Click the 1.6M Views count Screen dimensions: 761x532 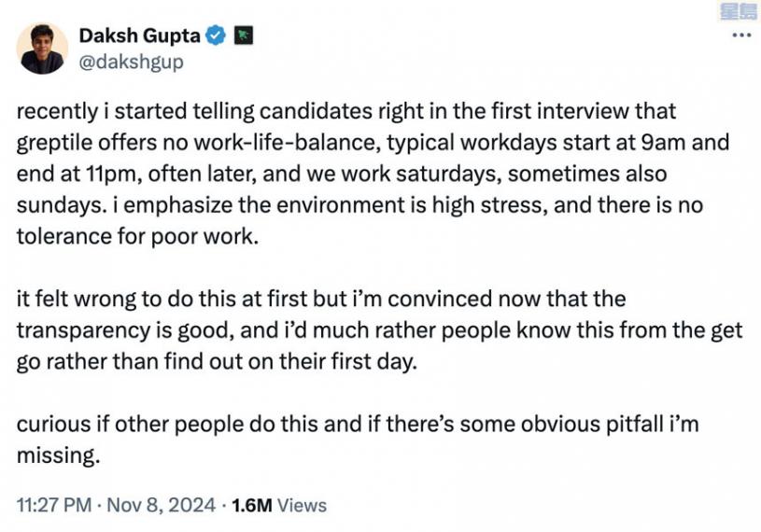coord(278,505)
